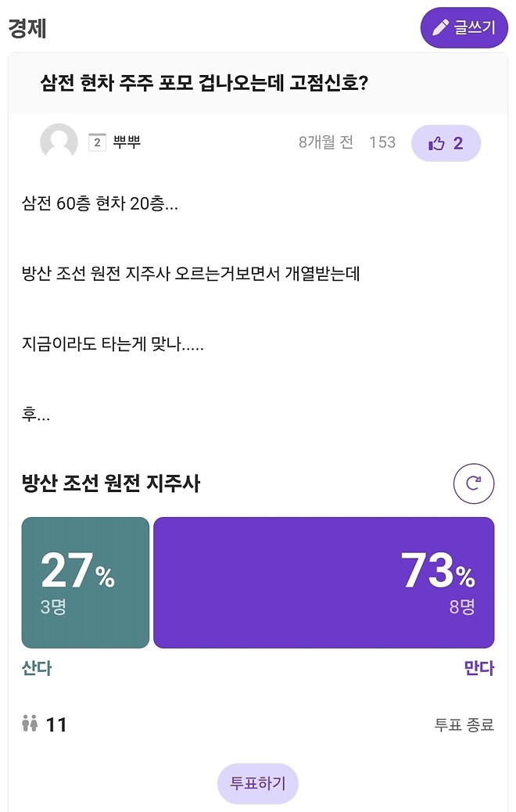
Task: Click the 글쓰기 button
Action: (464, 27)
